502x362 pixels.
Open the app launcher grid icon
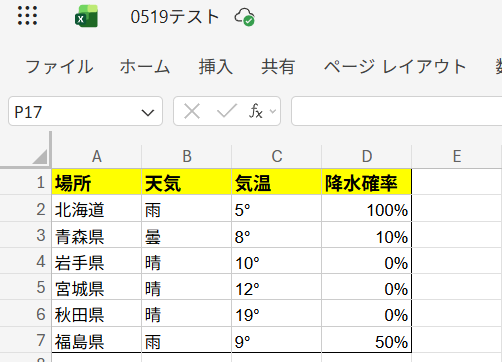click(27, 16)
